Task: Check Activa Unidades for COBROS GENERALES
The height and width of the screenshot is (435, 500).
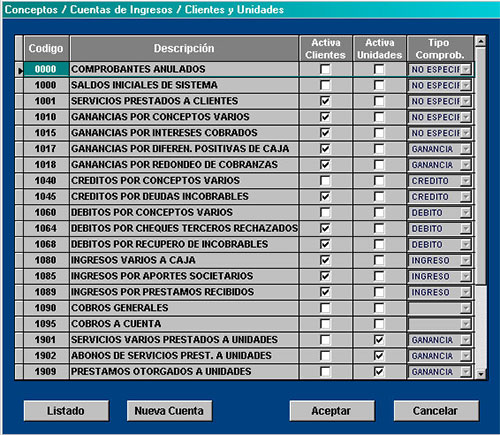Action: (379, 308)
